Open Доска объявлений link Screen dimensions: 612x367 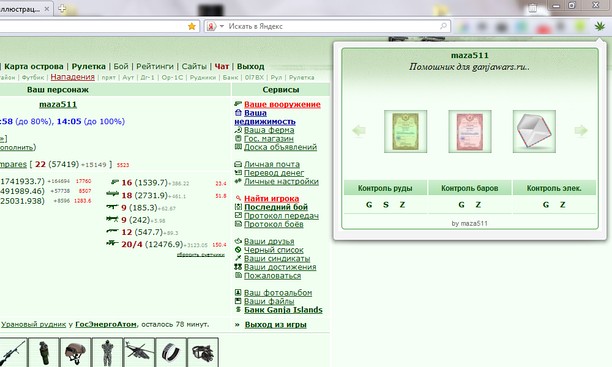click(280, 147)
